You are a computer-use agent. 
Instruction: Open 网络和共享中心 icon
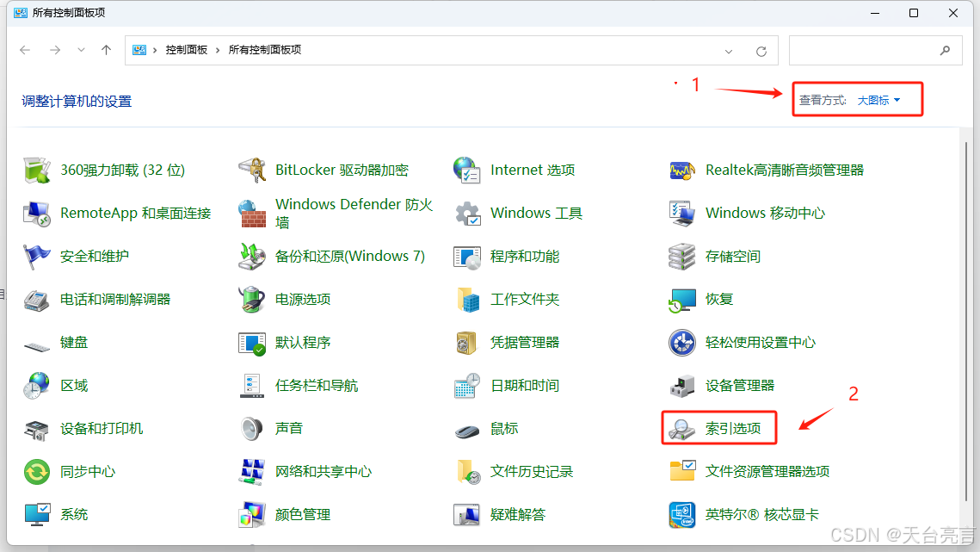click(x=252, y=472)
